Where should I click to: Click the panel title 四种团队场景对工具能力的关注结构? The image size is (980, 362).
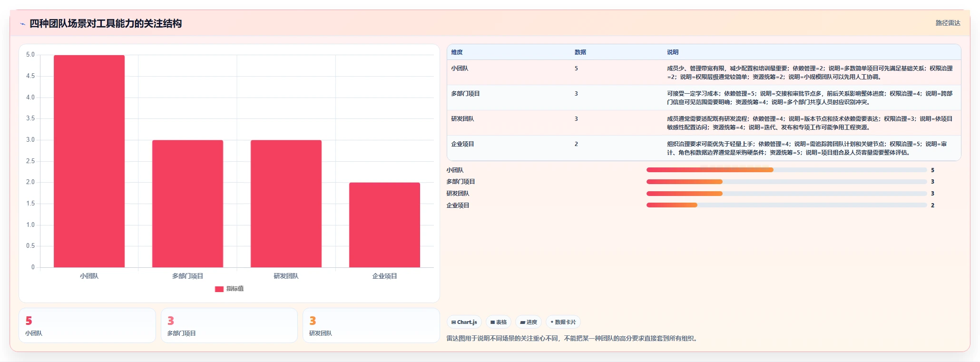point(106,24)
